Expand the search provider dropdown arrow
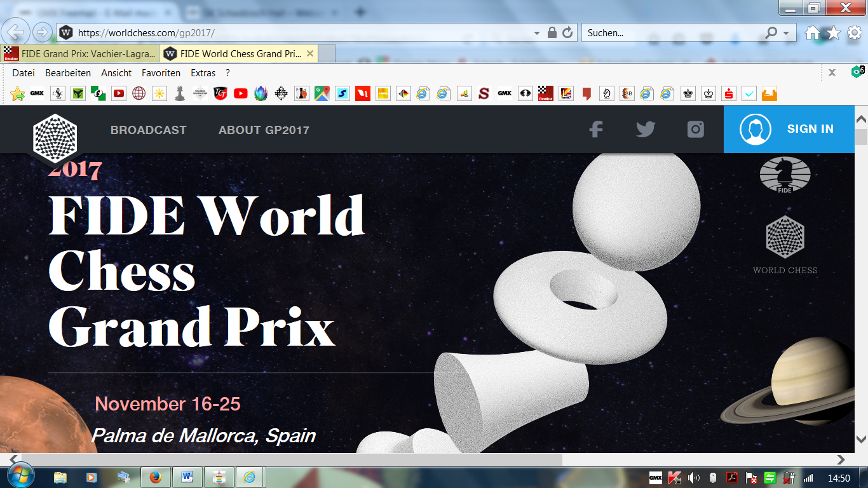Image resolution: width=868 pixels, height=488 pixels. [786, 32]
